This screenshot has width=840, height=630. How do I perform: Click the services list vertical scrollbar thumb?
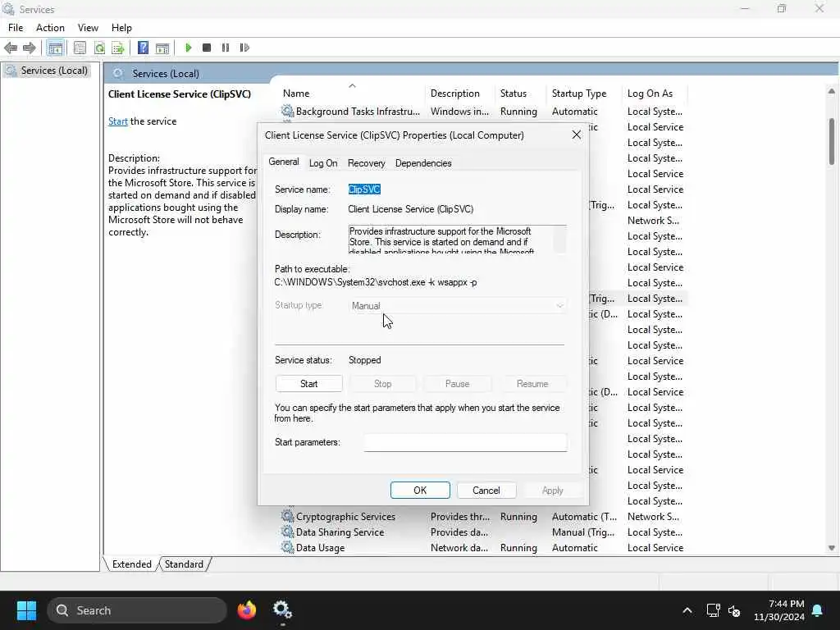point(832,141)
